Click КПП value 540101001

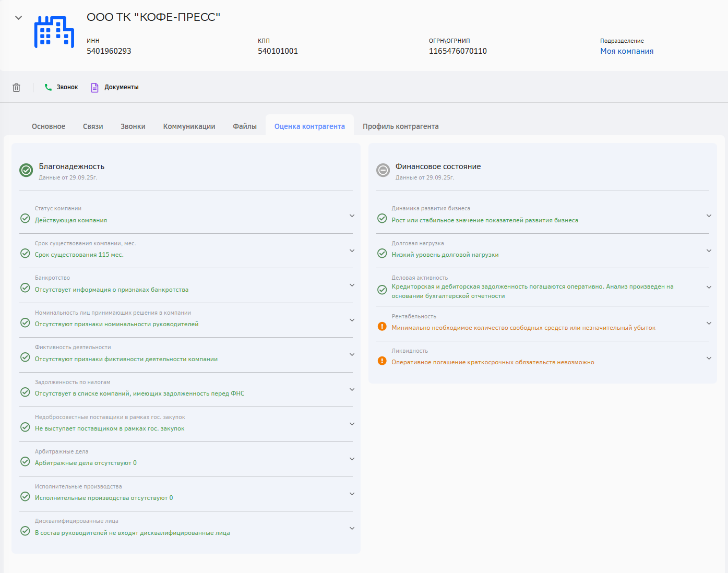point(278,51)
